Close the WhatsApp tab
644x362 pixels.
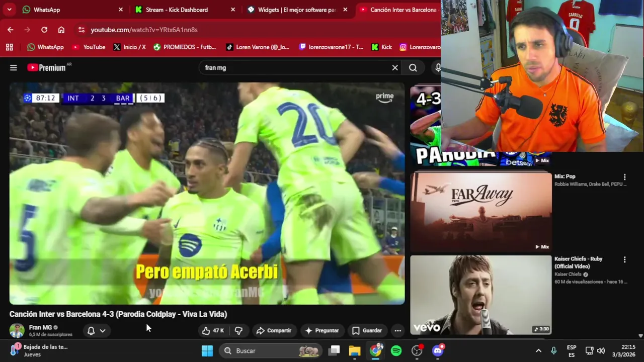(x=121, y=10)
